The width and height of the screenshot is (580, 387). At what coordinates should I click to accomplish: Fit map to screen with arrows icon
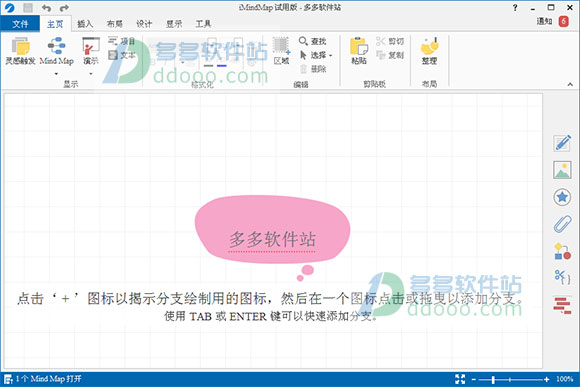pyautogui.click(x=460, y=379)
